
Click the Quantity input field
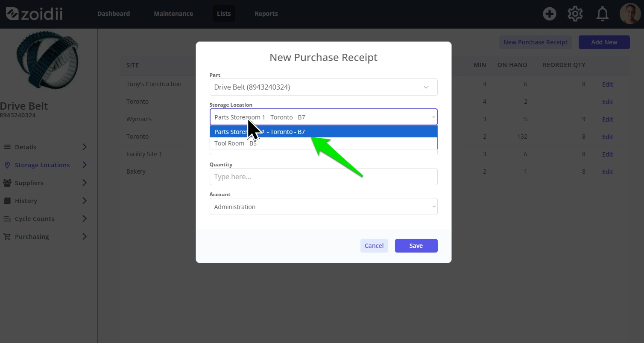[323, 177]
